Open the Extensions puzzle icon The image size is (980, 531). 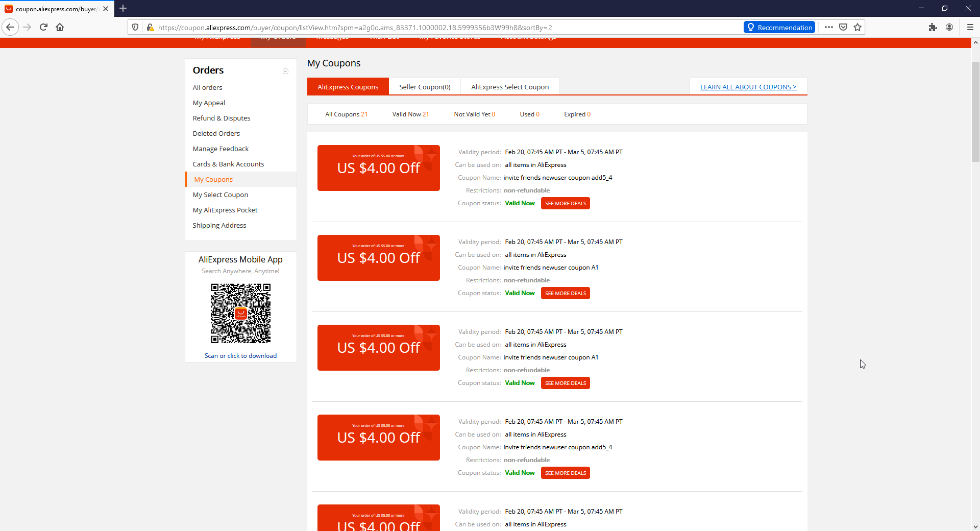pos(933,27)
